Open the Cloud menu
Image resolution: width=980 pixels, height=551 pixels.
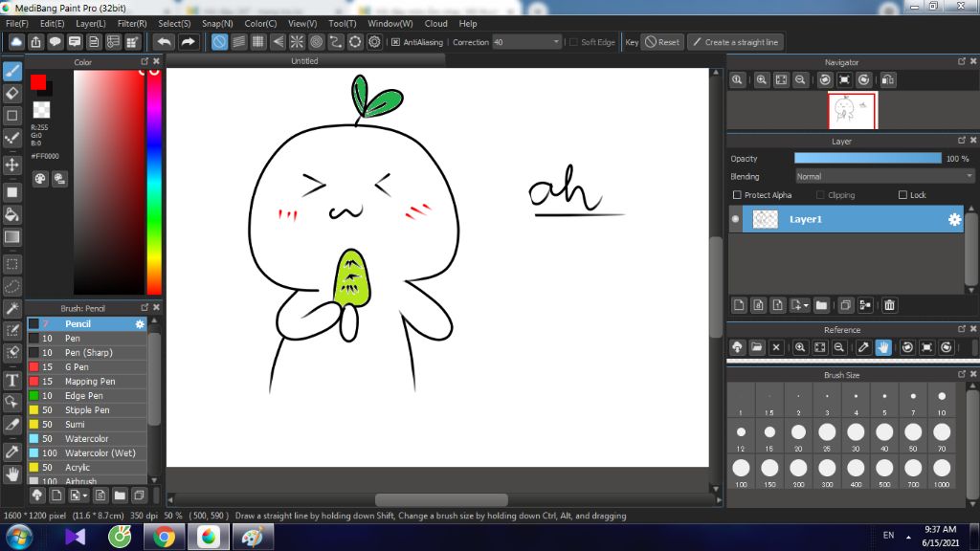tap(435, 24)
